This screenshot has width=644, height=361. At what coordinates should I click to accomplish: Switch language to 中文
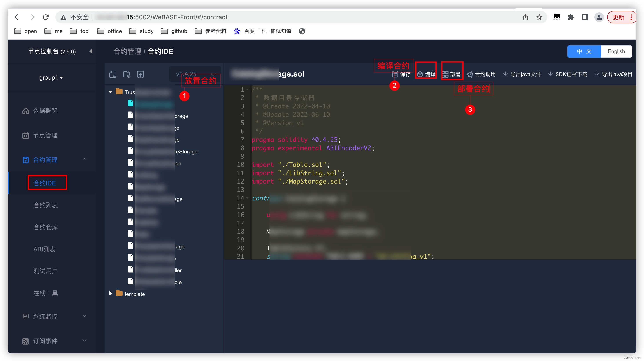click(584, 51)
